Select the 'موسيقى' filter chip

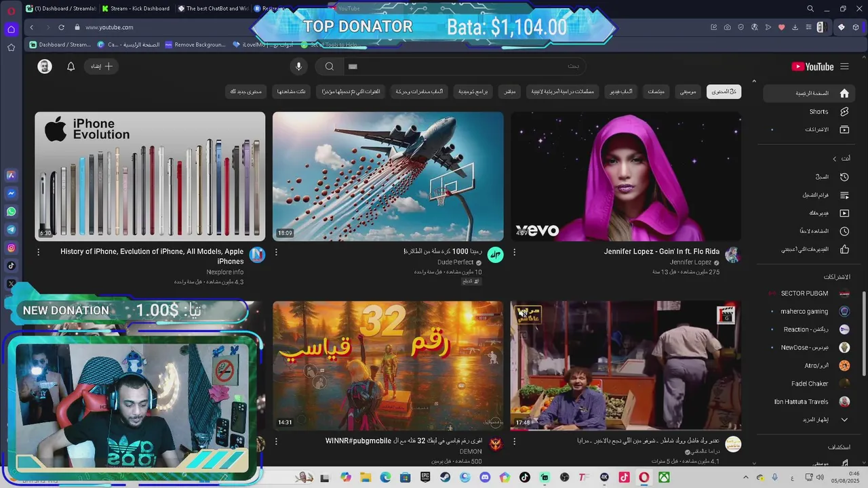688,91
